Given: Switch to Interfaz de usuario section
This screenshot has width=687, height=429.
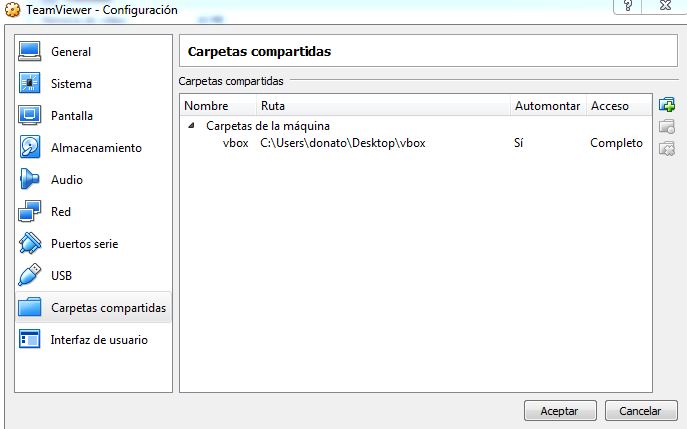Looking at the screenshot, I should click(98, 340).
